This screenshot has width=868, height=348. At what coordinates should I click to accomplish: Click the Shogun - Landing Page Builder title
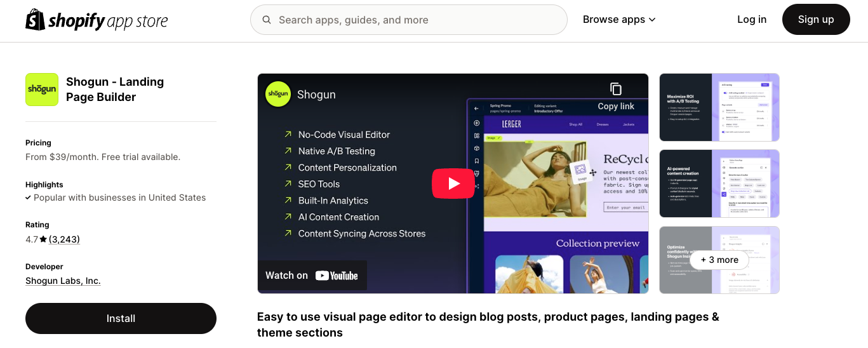pyautogui.click(x=115, y=90)
